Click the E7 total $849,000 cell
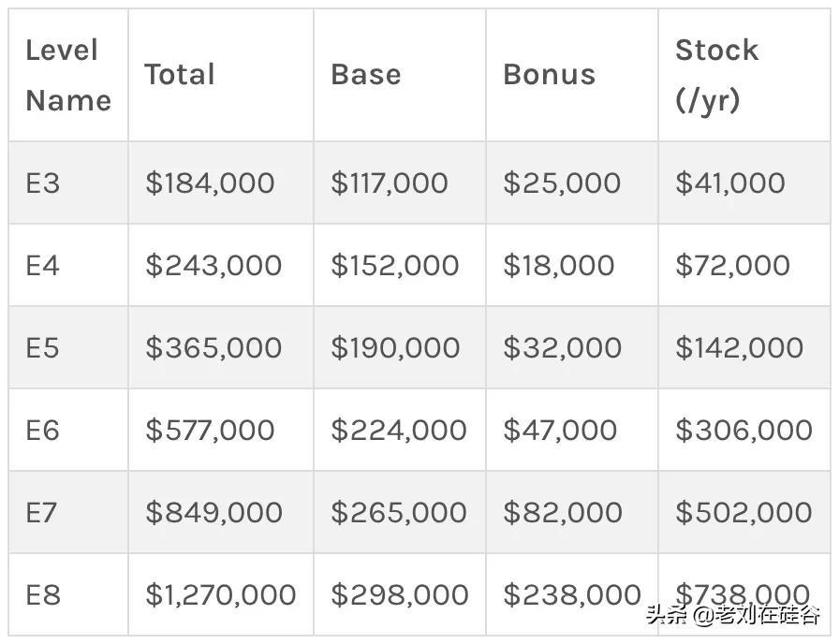 (x=221, y=512)
